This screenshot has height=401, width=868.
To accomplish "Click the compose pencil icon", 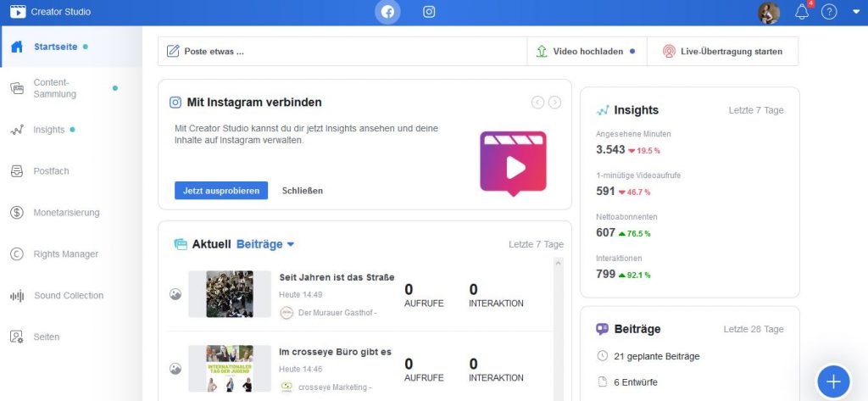I will pyautogui.click(x=173, y=52).
